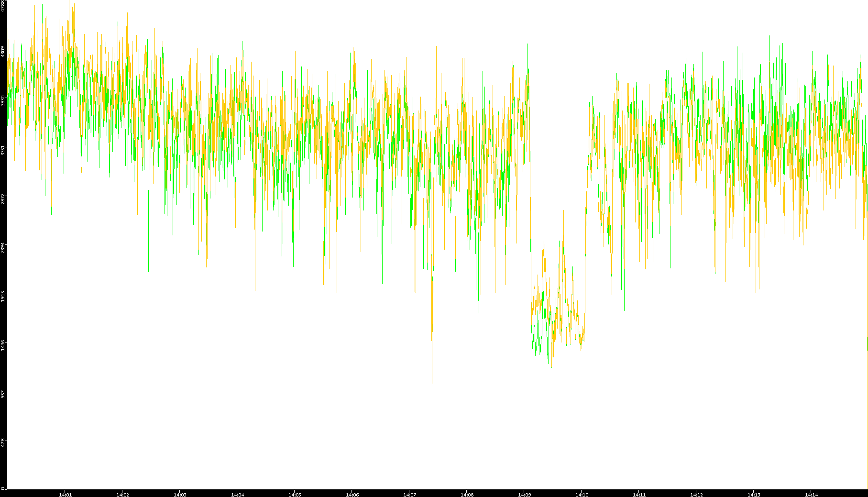
Task: Pick the 14:04 time label
Action: (x=237, y=494)
